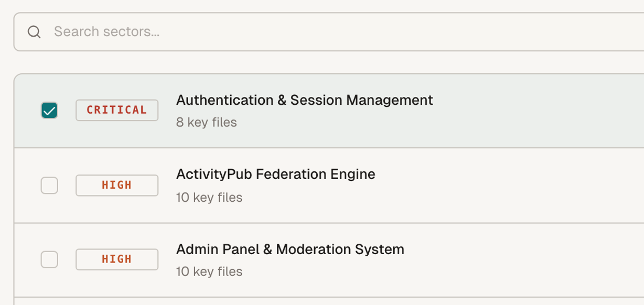This screenshot has height=305, width=644.
Task: Focus the Search sectors input field
Action: (329, 32)
